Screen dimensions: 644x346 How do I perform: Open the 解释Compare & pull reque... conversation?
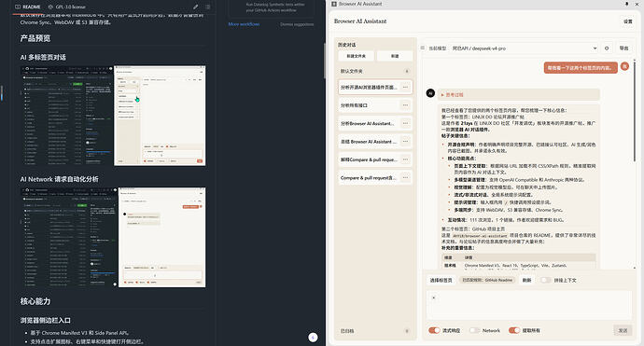point(369,159)
